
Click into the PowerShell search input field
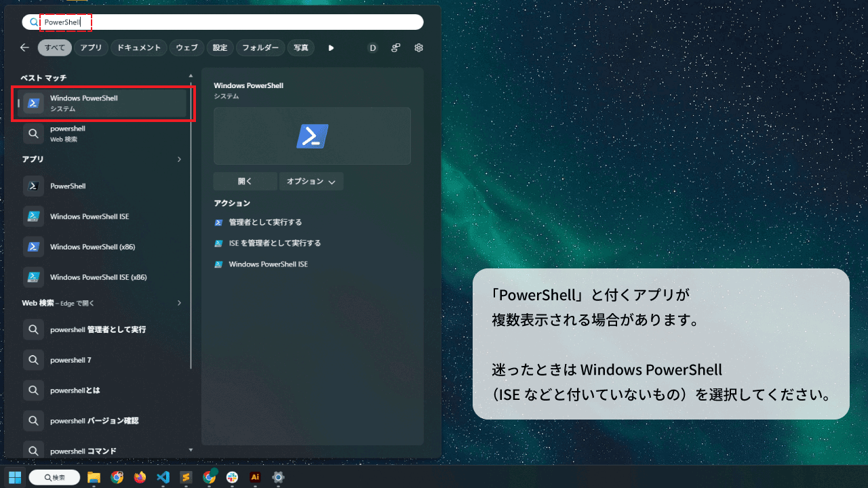(223, 22)
